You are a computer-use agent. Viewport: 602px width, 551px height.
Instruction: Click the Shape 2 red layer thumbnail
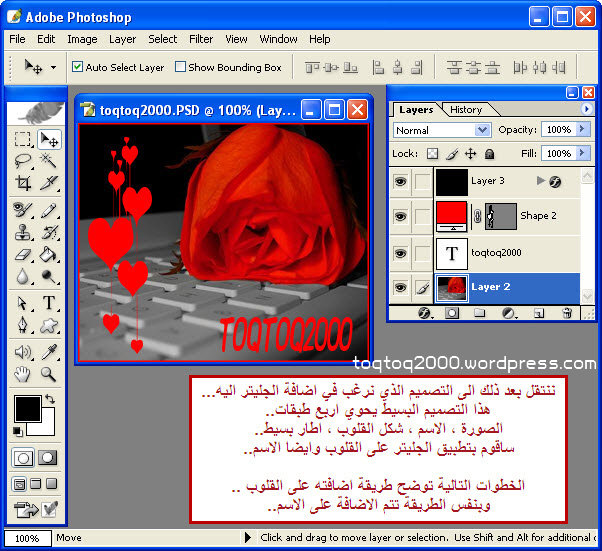click(449, 216)
